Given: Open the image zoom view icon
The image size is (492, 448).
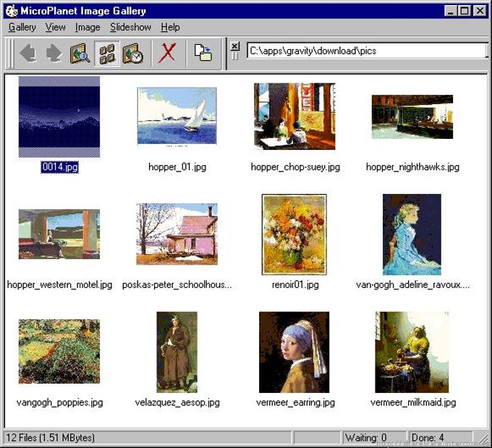Looking at the screenshot, I should pyautogui.click(x=80, y=53).
